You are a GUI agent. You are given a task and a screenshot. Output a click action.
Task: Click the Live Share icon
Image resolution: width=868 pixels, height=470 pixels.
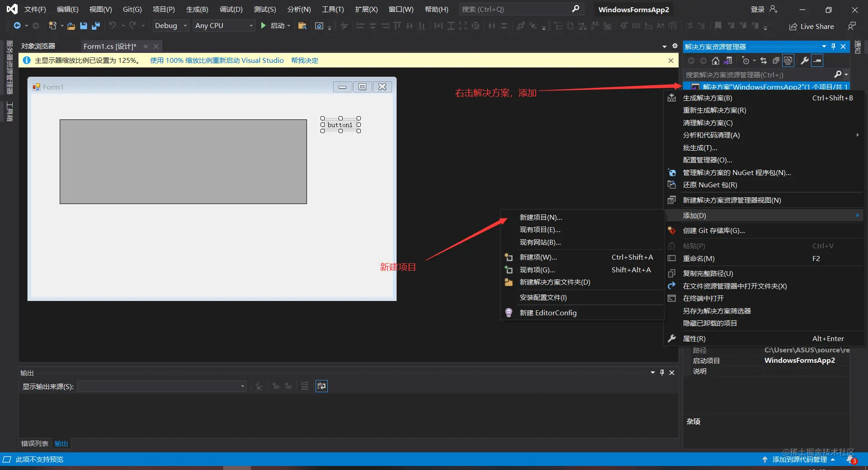[793, 27]
